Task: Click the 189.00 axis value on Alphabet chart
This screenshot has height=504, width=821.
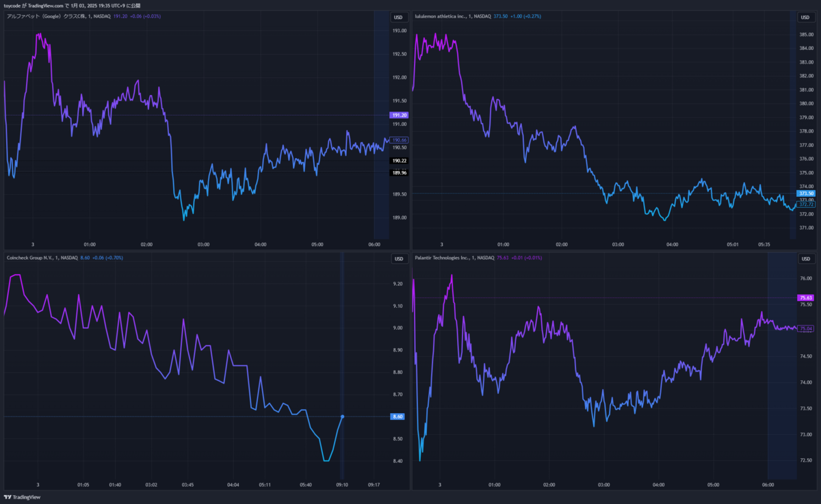Action: pos(400,217)
